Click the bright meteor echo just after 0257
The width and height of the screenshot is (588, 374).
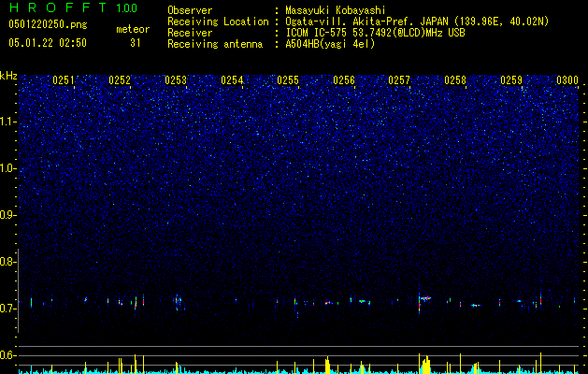pyautogui.click(x=425, y=298)
